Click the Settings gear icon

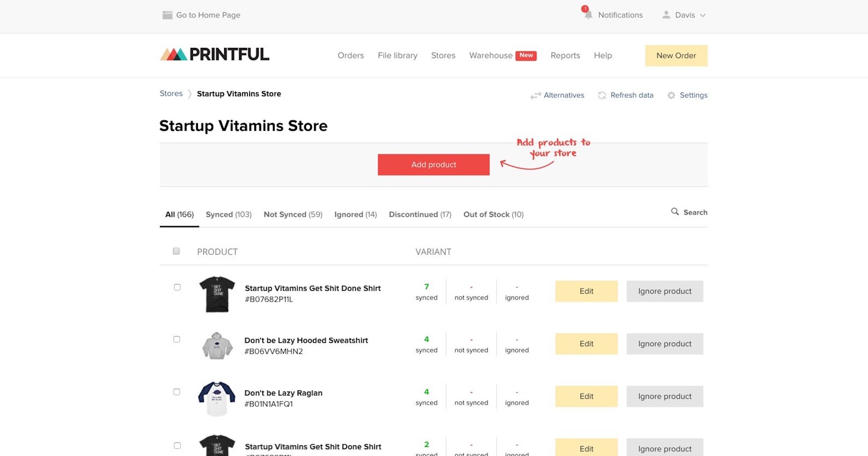[x=671, y=95]
